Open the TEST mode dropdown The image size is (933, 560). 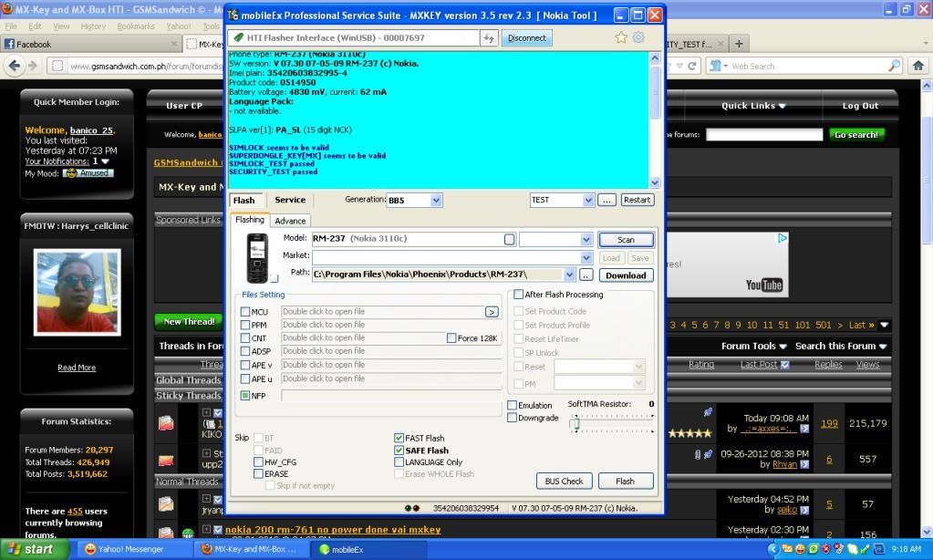click(x=588, y=200)
